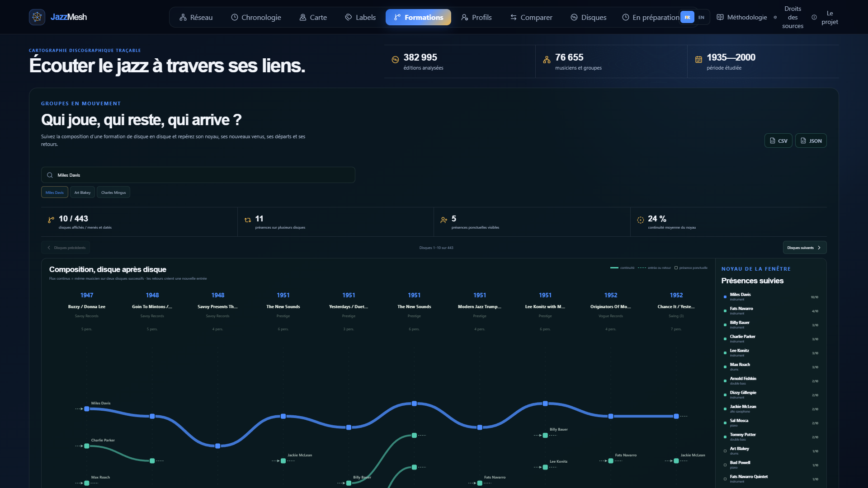The width and height of the screenshot is (868, 488).
Task: Click the Labels tag icon
Action: (x=349, y=17)
